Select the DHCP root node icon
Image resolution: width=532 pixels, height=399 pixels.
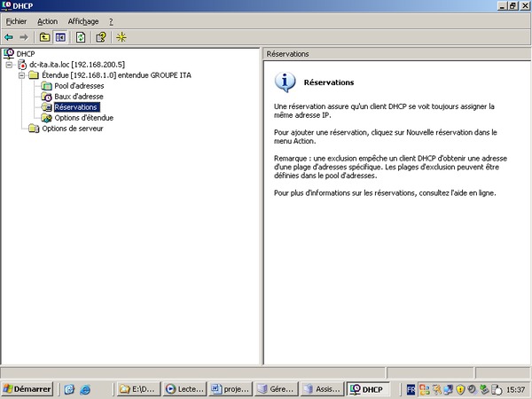[x=9, y=54]
